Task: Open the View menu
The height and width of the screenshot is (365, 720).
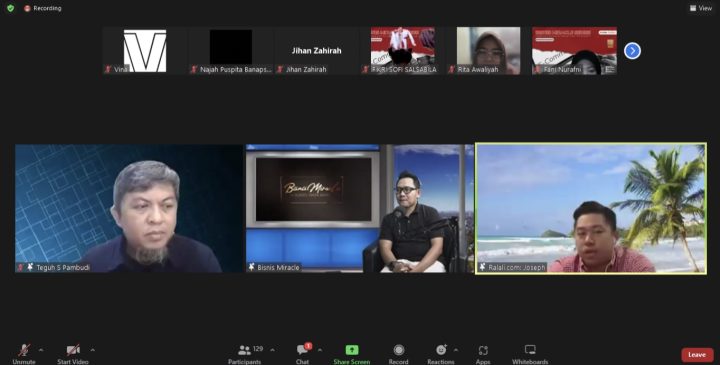Action: coord(701,8)
